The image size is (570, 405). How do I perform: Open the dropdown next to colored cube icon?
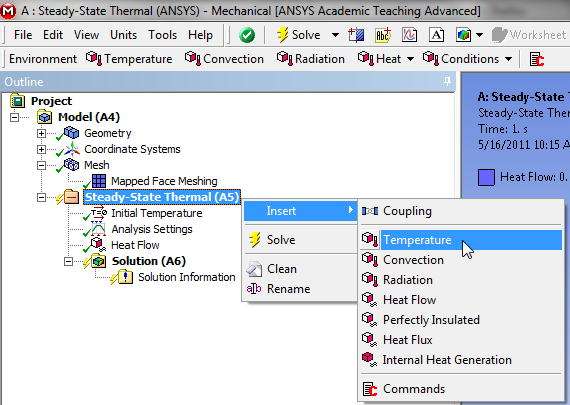click(479, 35)
